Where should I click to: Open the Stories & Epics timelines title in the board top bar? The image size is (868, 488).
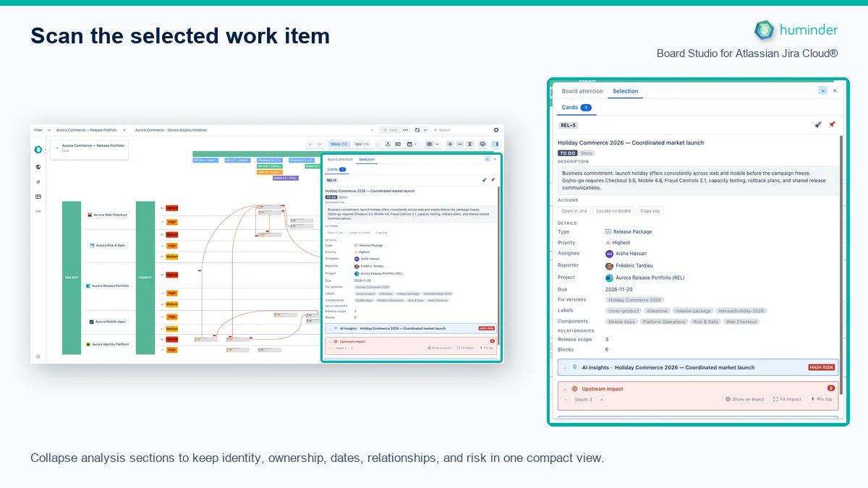tap(171, 130)
